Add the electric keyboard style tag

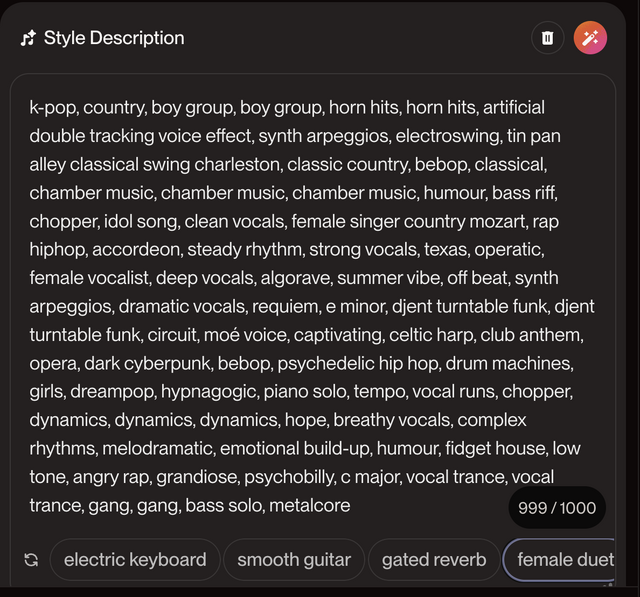click(135, 559)
